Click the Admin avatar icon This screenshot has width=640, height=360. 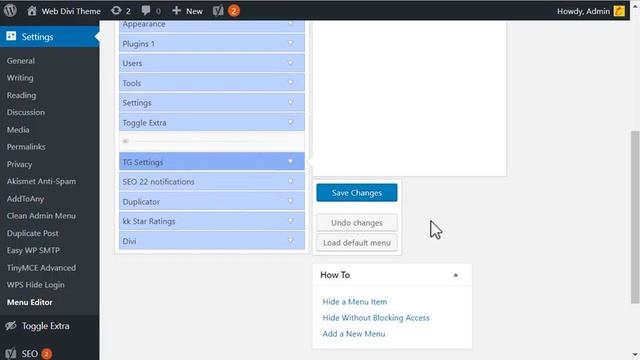tap(619, 11)
